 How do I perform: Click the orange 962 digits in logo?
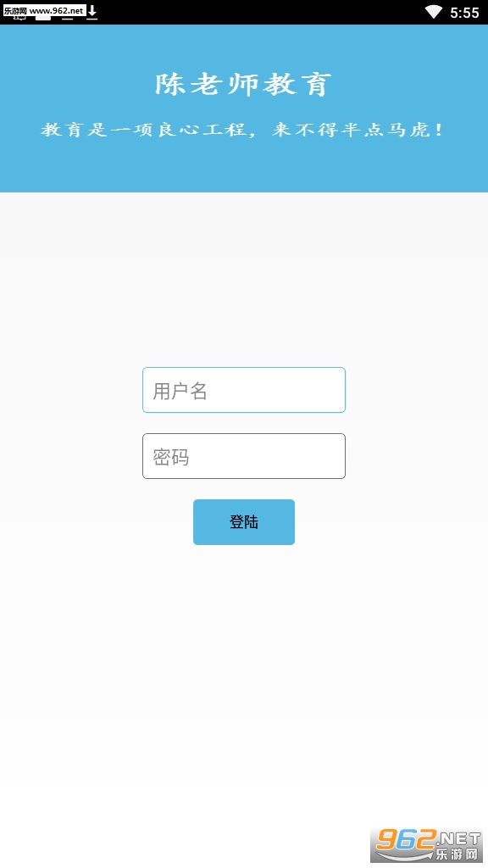tap(406, 840)
